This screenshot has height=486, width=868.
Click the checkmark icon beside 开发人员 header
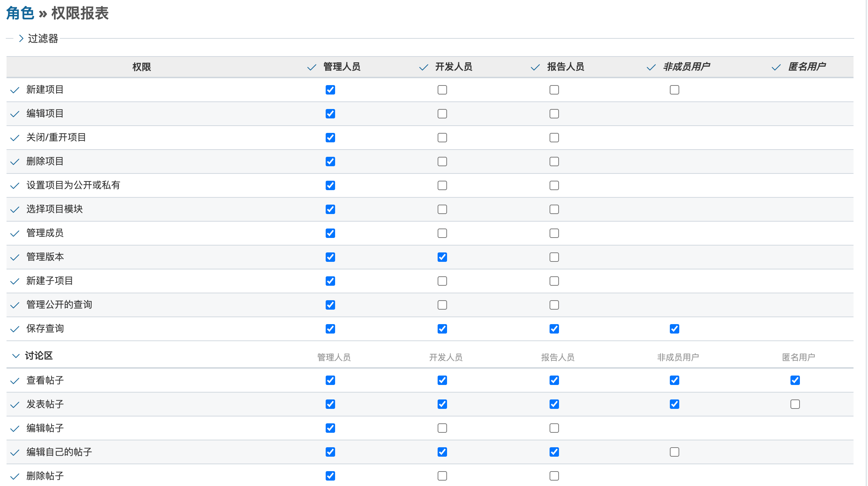(x=423, y=68)
